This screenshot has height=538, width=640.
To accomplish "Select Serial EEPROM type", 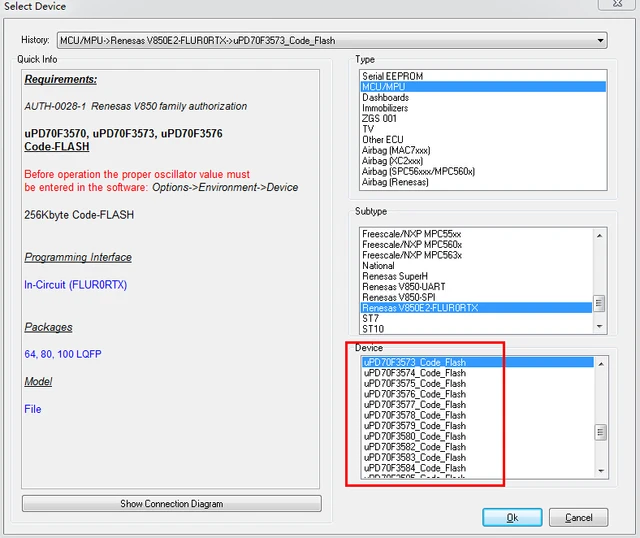I will pyautogui.click(x=483, y=76).
